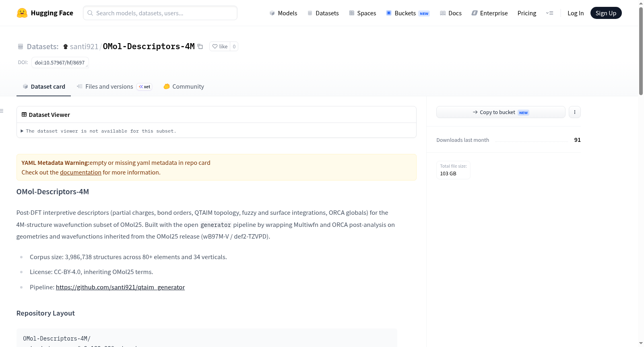Screen dimensions: 644x347
Task: Click the Copy to bucket button
Action: [501, 112]
